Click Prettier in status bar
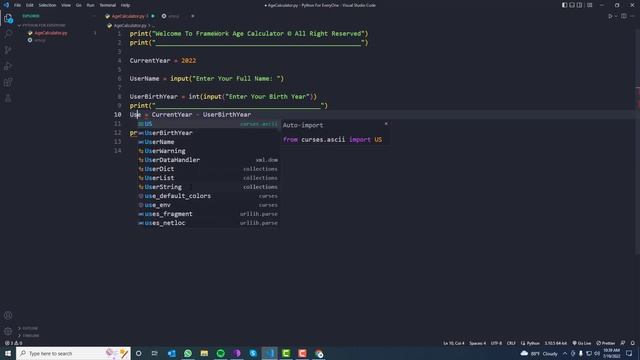 (606, 343)
